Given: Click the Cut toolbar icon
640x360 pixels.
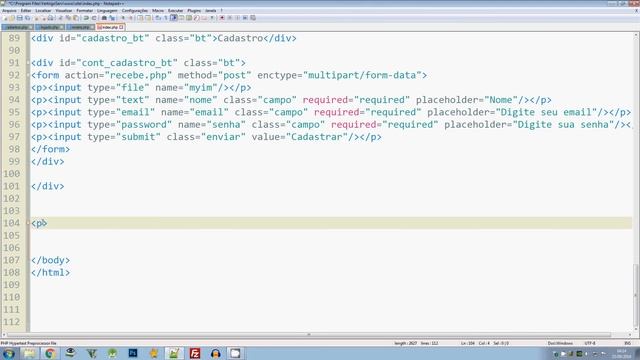Looking at the screenshot, I should (60, 18).
